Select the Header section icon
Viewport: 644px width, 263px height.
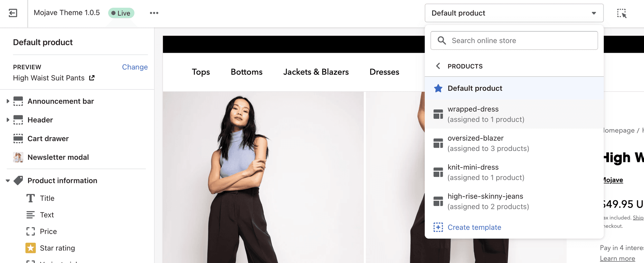click(x=18, y=120)
